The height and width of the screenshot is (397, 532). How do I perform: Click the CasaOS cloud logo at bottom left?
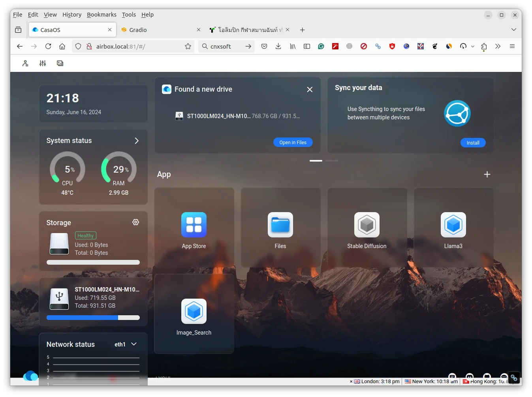[x=30, y=375]
